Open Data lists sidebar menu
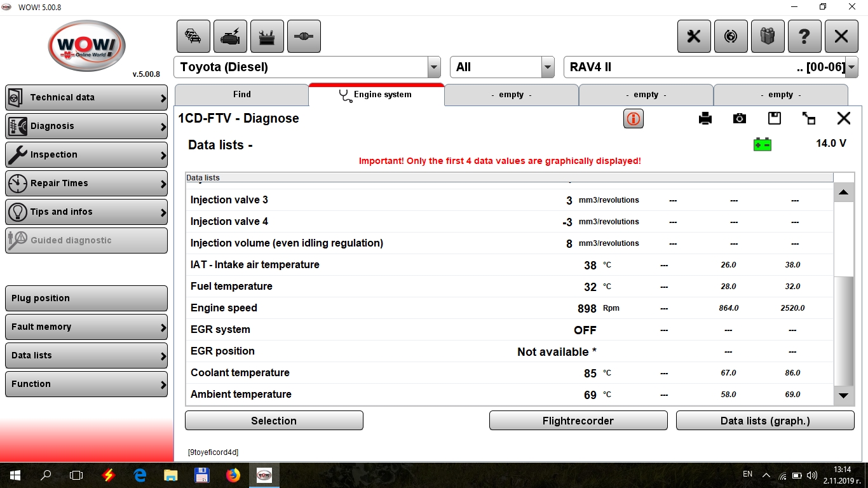The image size is (868, 488). (86, 356)
